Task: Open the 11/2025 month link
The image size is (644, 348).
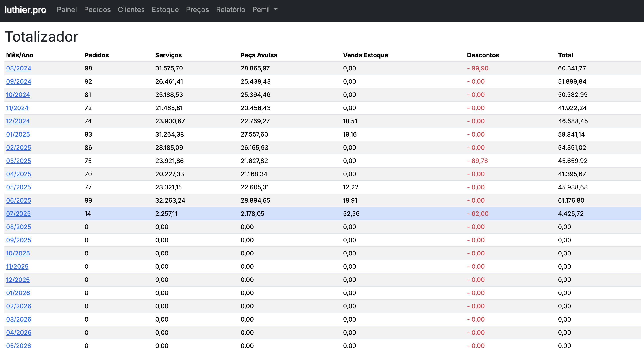Action: pos(17,267)
